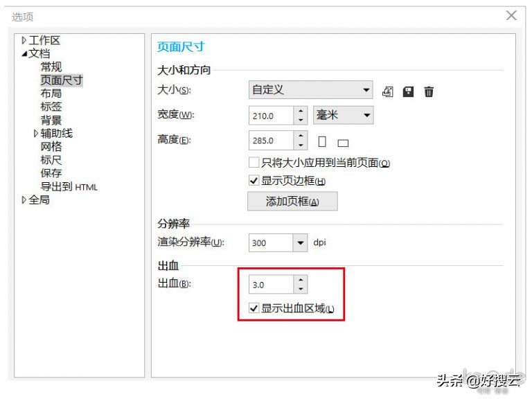Click the get page size from printer icon

pos(388,91)
